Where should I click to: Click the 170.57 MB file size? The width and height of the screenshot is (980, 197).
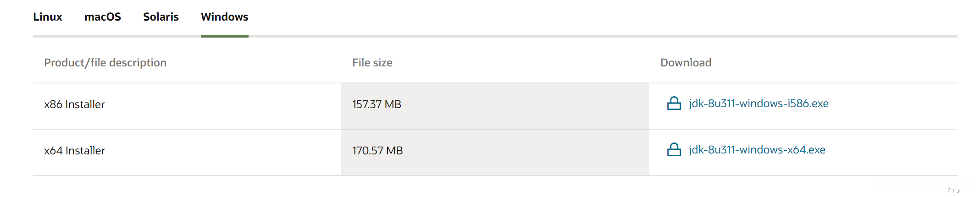click(x=377, y=151)
